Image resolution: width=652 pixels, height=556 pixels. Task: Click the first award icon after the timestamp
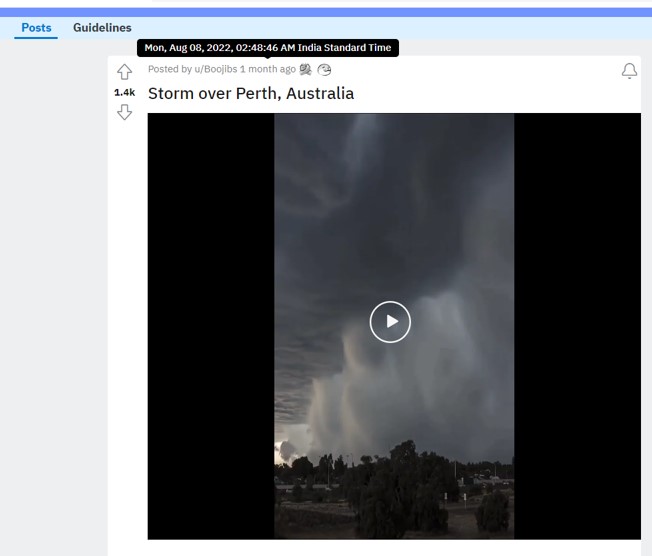pyautogui.click(x=305, y=69)
